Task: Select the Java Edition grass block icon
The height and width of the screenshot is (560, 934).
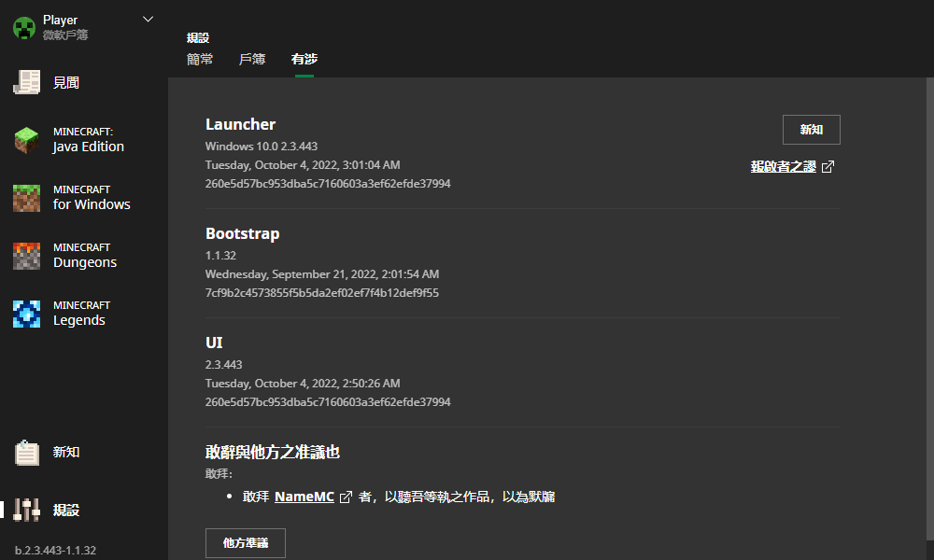Action: pos(27,140)
